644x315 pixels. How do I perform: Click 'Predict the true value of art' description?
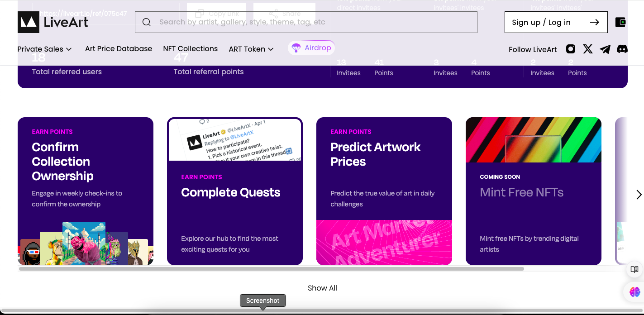click(382, 199)
